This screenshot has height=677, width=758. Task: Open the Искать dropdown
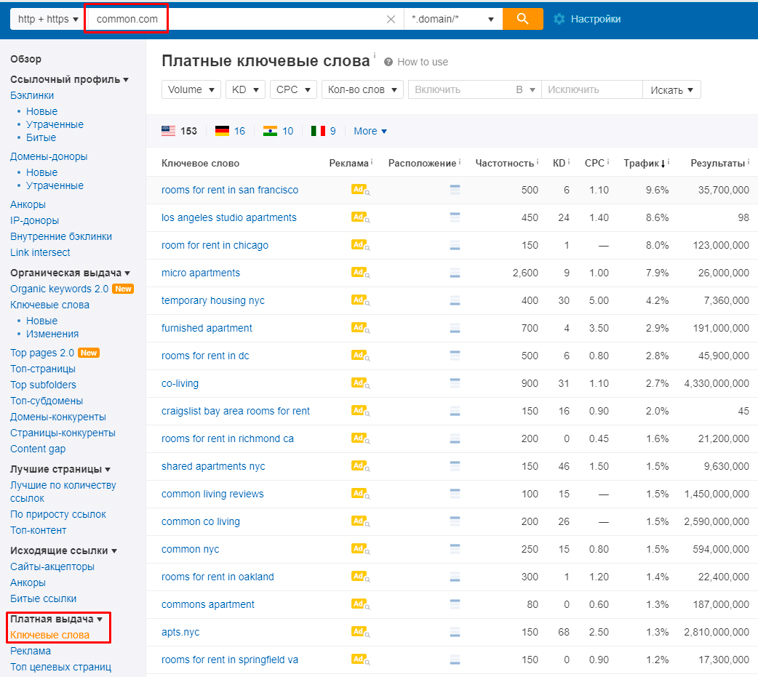[x=671, y=90]
